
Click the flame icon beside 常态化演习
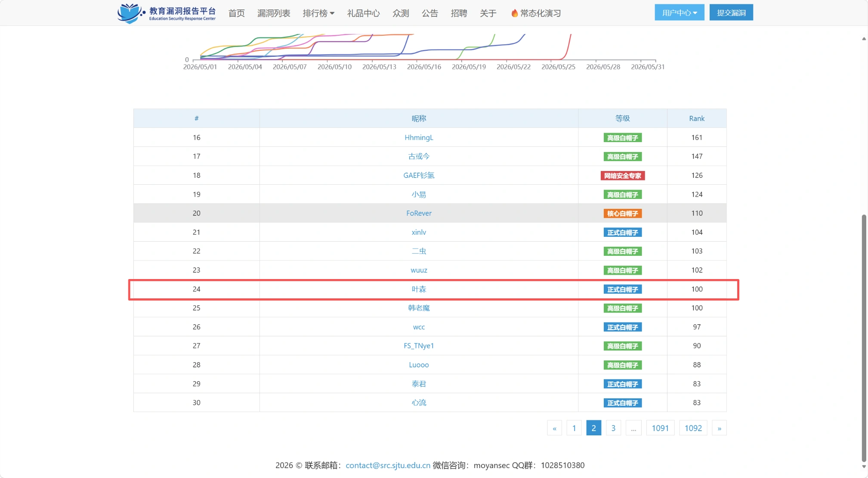[514, 13]
